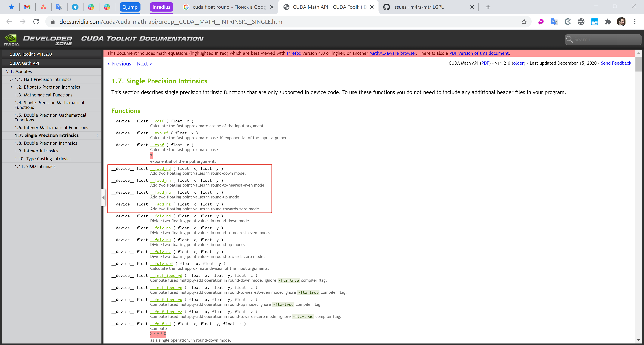644x345 pixels.
Task: Close the ILGPU Issues tab
Action: (x=472, y=7)
